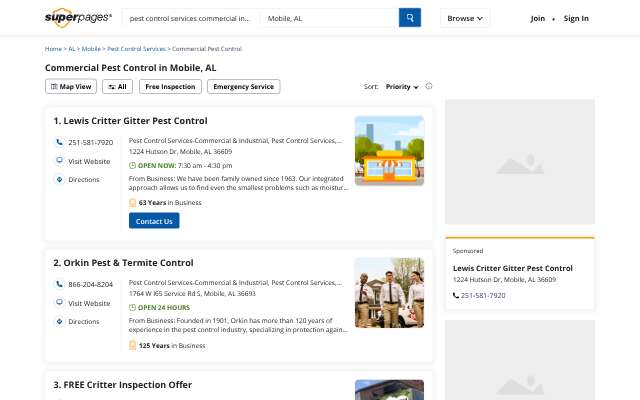Click the Superpages logo

pos(78,18)
